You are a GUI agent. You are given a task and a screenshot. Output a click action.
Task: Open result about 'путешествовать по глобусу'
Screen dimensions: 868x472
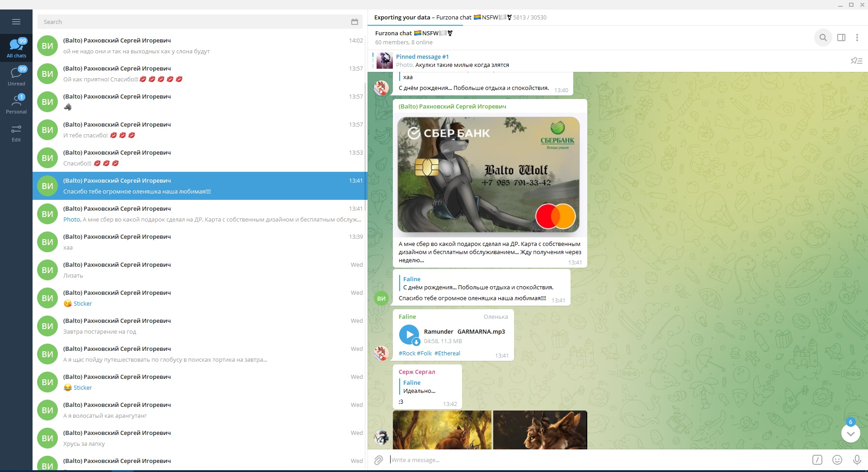[x=200, y=354]
